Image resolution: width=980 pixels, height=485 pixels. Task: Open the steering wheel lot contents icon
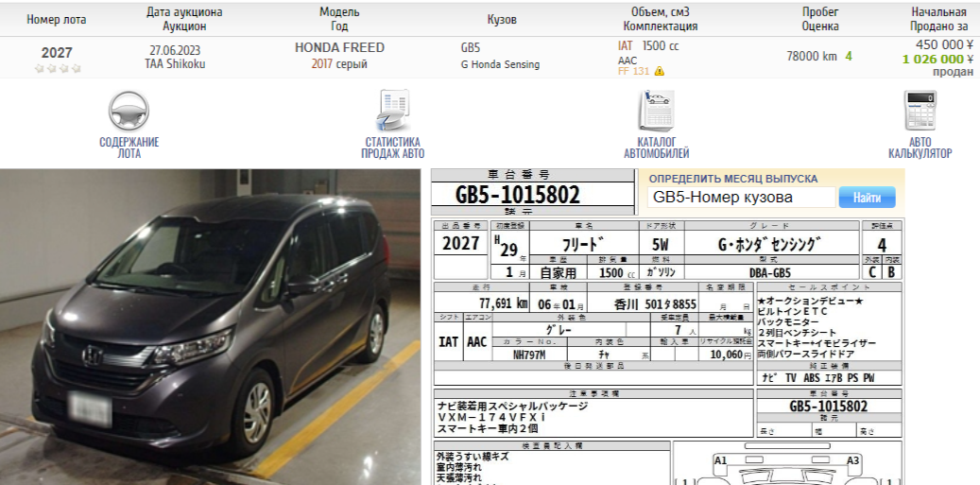pyautogui.click(x=129, y=112)
